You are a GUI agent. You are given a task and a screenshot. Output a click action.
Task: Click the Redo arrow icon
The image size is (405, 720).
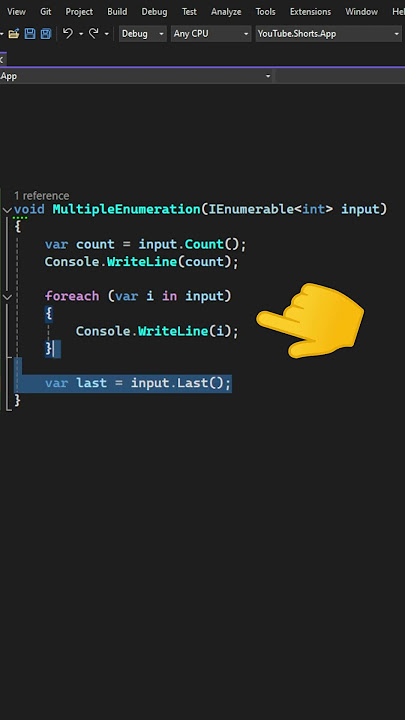point(94,34)
